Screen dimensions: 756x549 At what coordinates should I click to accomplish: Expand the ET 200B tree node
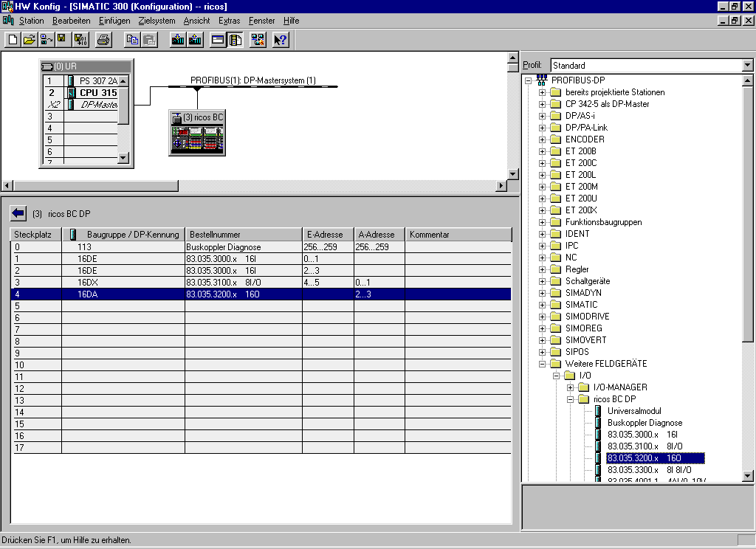542,151
